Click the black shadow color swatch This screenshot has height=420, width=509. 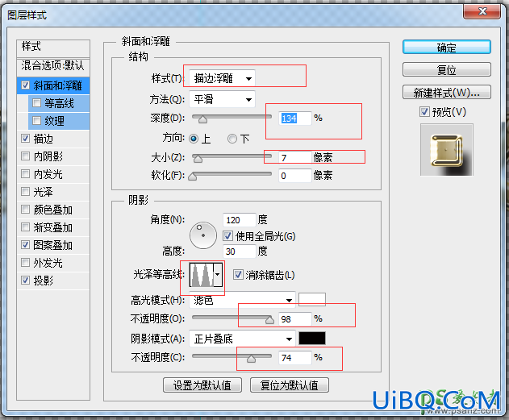pyautogui.click(x=312, y=339)
